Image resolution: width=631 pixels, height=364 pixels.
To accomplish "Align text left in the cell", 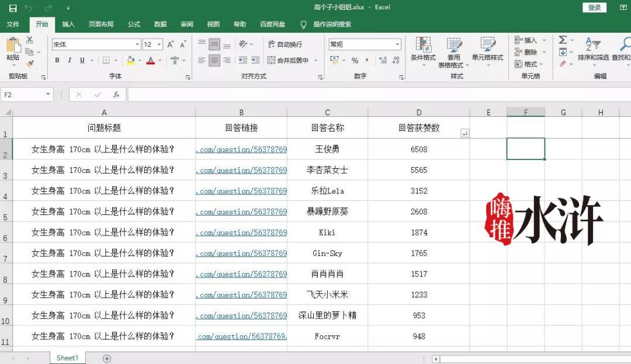I will pos(202,60).
